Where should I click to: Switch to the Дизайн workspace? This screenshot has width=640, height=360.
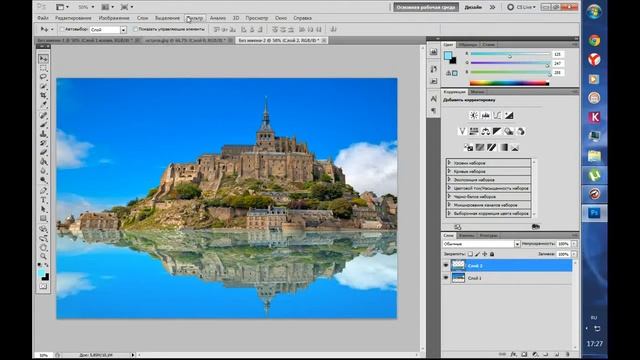tap(473, 7)
